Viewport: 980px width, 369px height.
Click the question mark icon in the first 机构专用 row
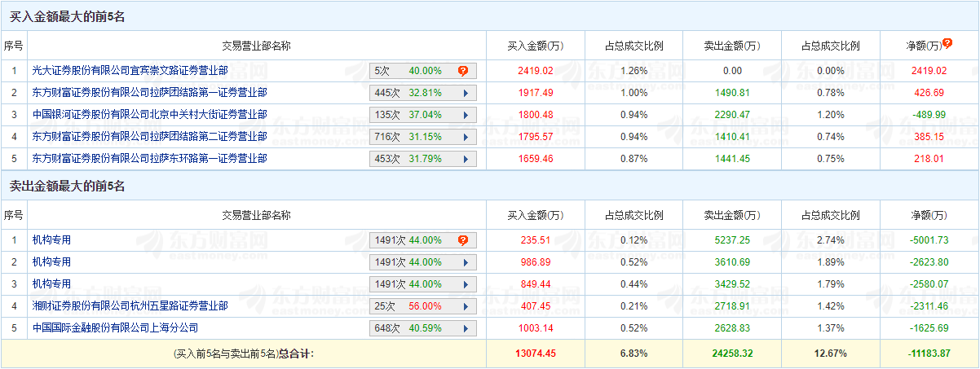[462, 240]
